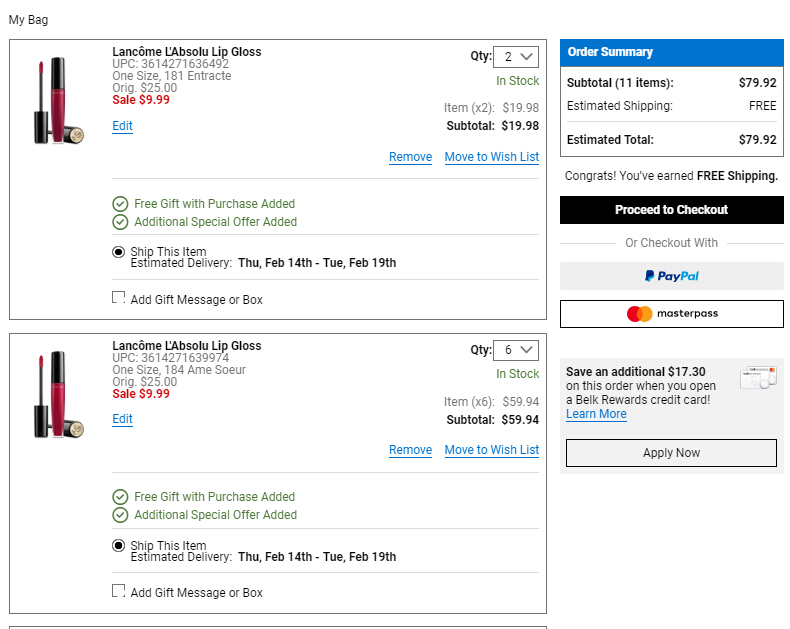
Task: Open quantity dropdown showing 2
Action: (516, 56)
